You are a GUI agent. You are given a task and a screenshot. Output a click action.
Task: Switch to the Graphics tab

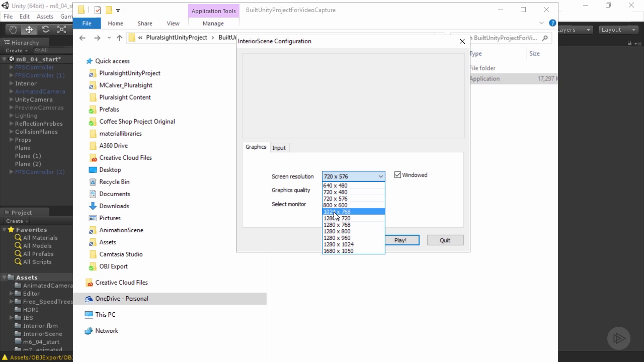point(256,147)
